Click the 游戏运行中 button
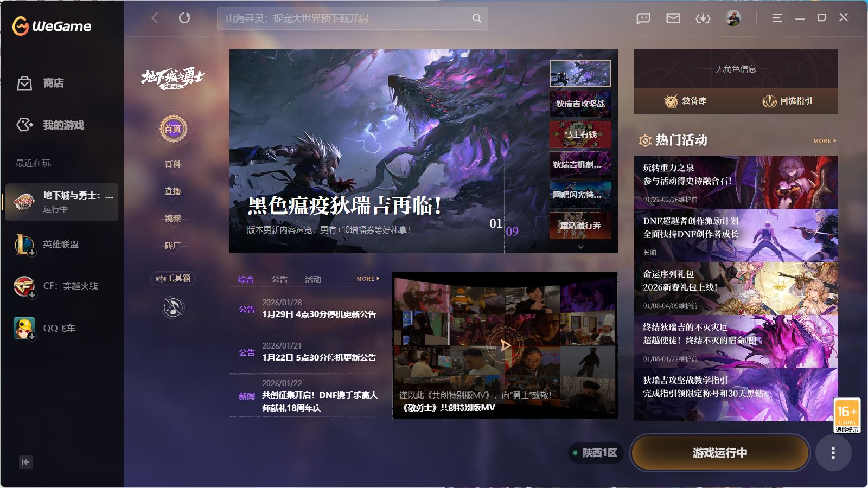The image size is (868, 488). point(719,453)
